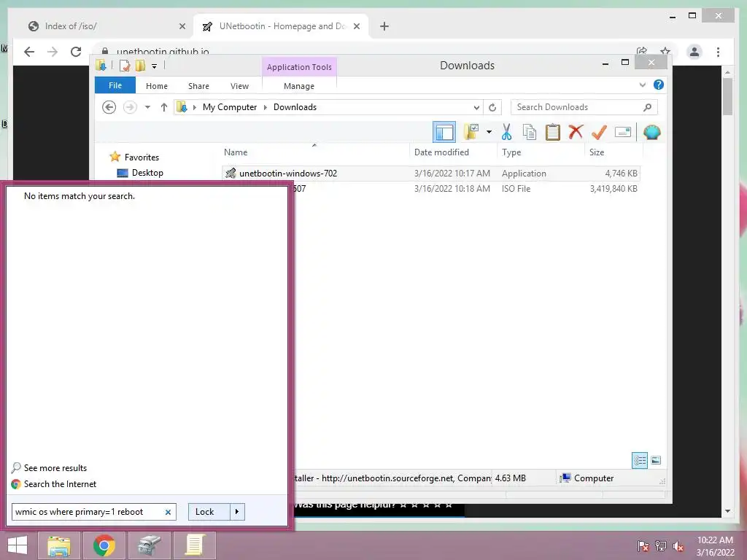Click the taskbar clock showing 10:22 AM
The image size is (747, 560).
715,545
